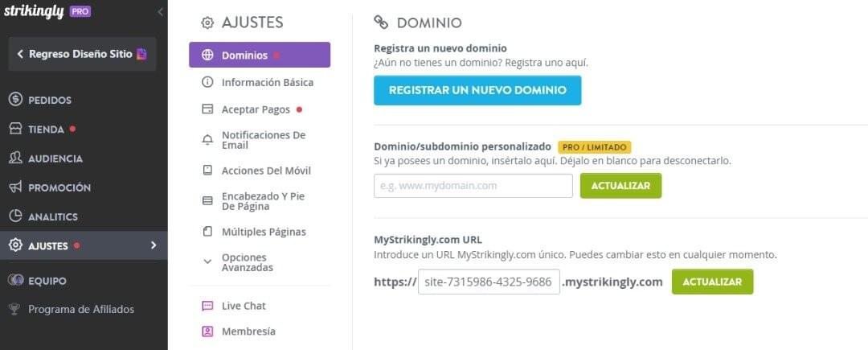Click the Equipo team icon
868x350 pixels.
(x=16, y=281)
